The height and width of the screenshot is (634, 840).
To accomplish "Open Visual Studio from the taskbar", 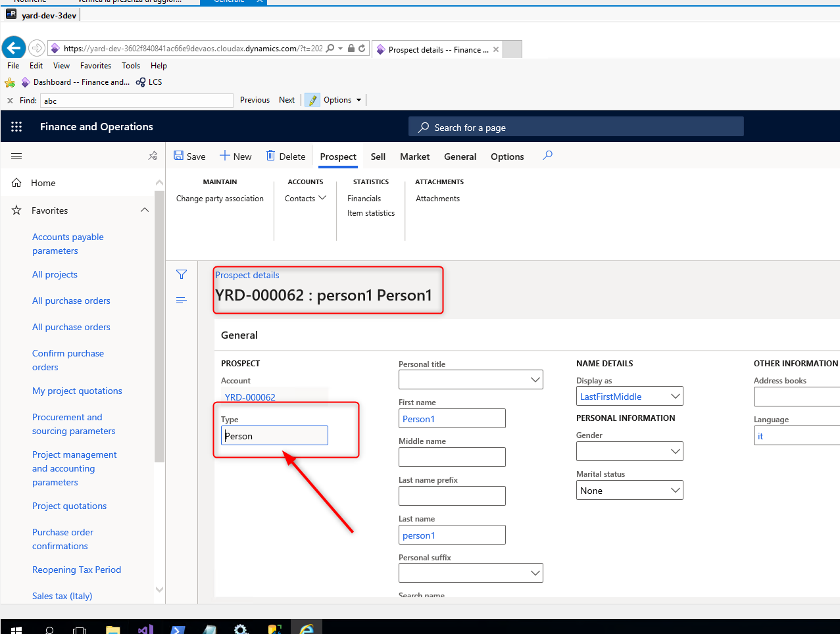I will [145, 630].
